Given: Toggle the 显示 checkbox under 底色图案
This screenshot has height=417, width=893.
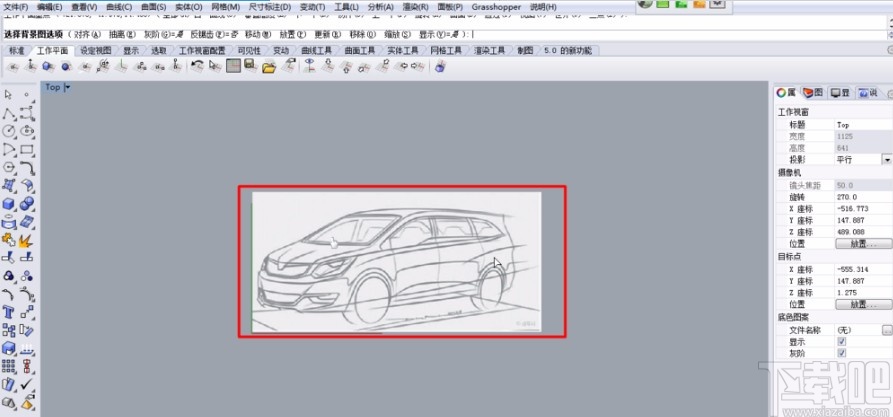Looking at the screenshot, I should pyautogui.click(x=842, y=341).
